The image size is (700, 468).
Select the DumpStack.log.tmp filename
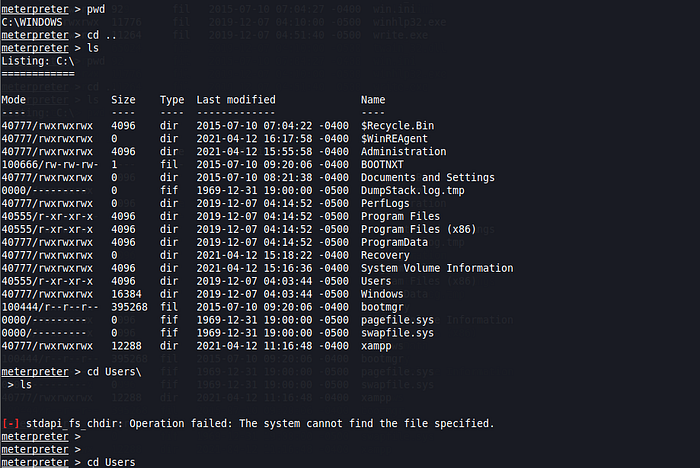(x=412, y=191)
